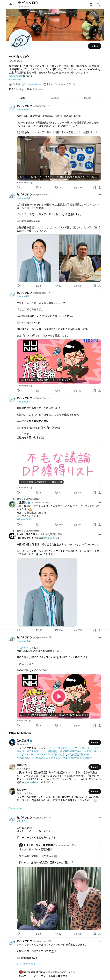This screenshot has height=980, width=110.
Task: Repost the tweet with 22 likes
Action: point(38,286)
